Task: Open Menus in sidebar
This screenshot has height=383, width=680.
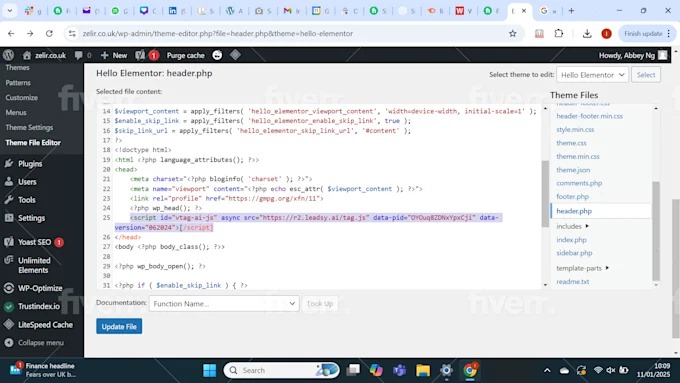Action: coord(16,112)
